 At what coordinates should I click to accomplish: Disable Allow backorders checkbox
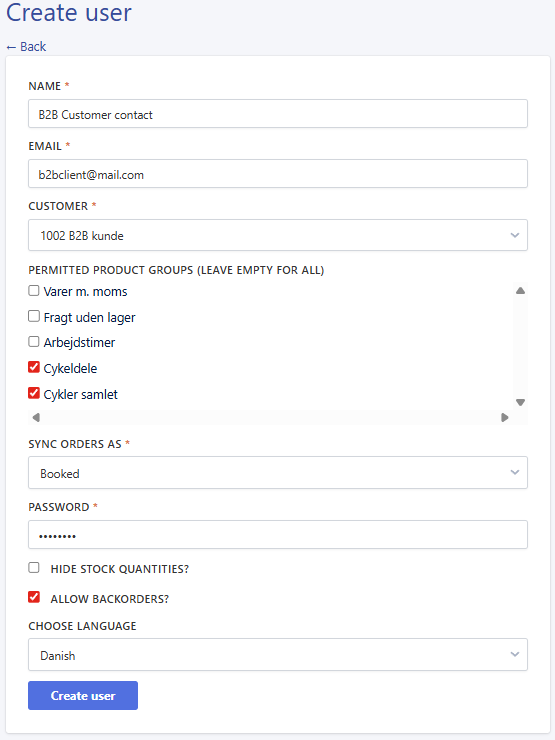(x=34, y=597)
